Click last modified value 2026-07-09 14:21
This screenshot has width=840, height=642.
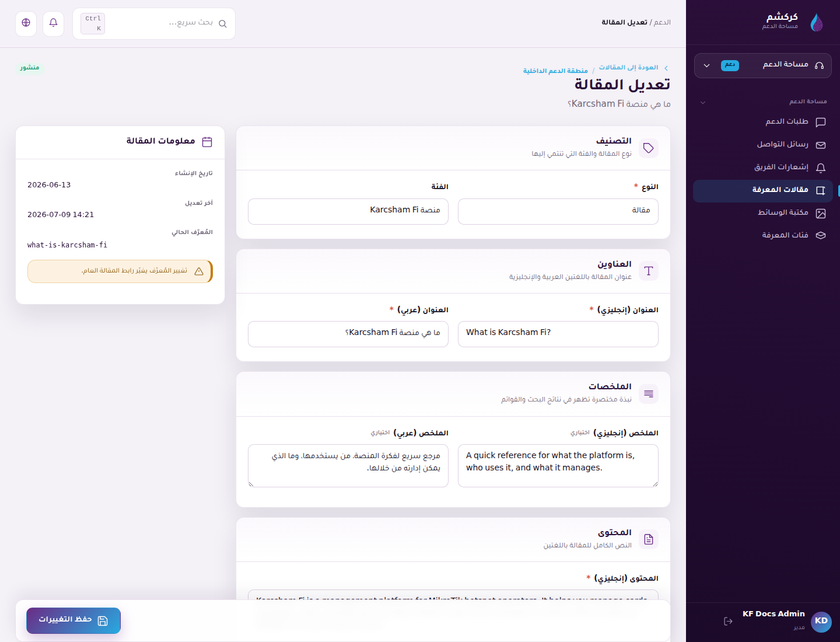click(x=61, y=215)
